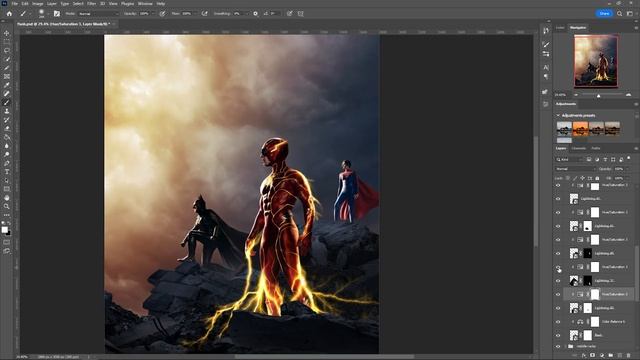Hide the Lightning layer without a mask
Viewport: 640px width, 360px height.
click(x=558, y=199)
